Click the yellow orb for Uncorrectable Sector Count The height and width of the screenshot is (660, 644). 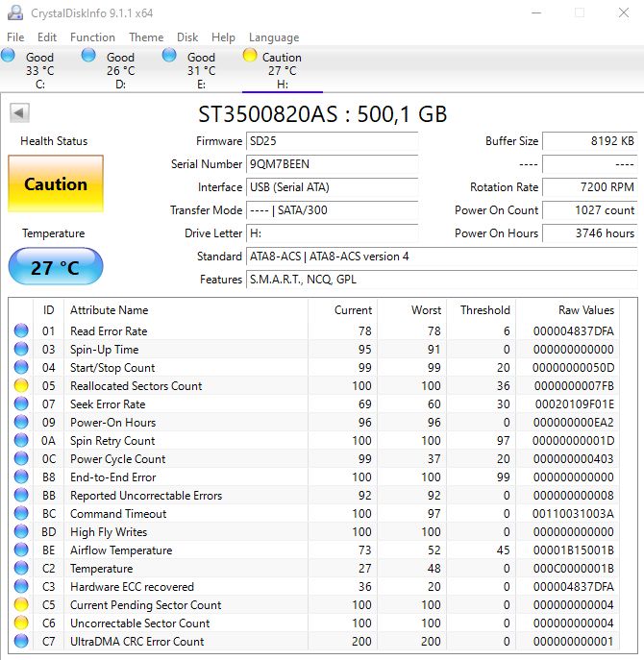click(x=21, y=623)
